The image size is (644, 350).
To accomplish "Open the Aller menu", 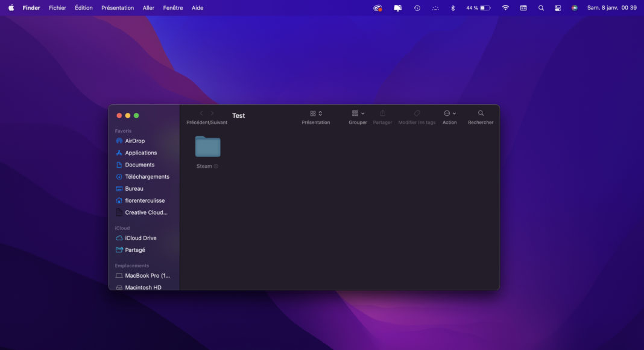I will point(148,8).
